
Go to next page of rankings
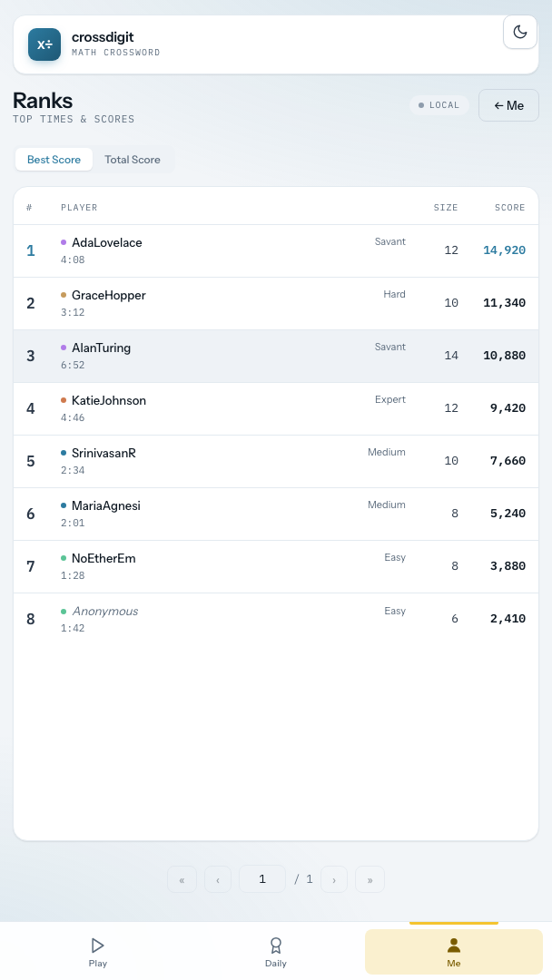tap(334, 879)
